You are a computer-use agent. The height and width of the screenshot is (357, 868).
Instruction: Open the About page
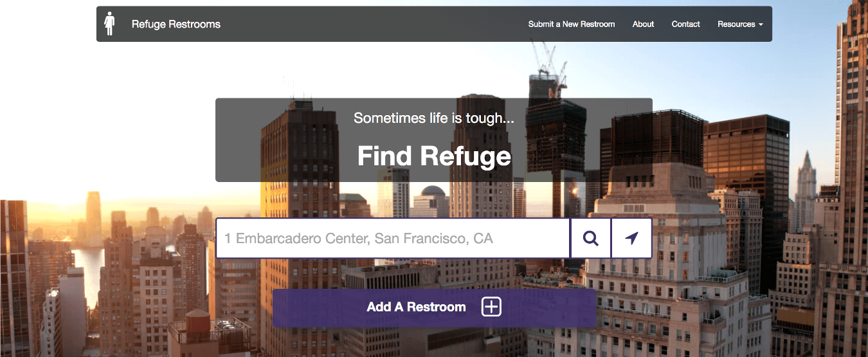point(643,24)
